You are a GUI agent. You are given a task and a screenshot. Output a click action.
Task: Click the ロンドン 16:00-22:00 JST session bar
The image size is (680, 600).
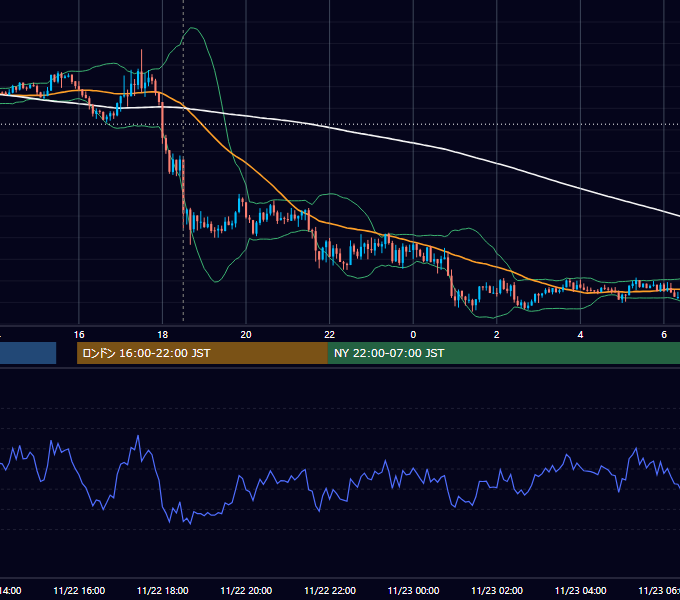coord(202,353)
